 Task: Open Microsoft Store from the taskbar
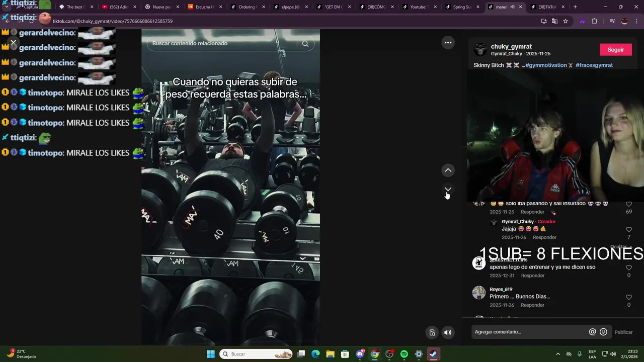click(345, 354)
